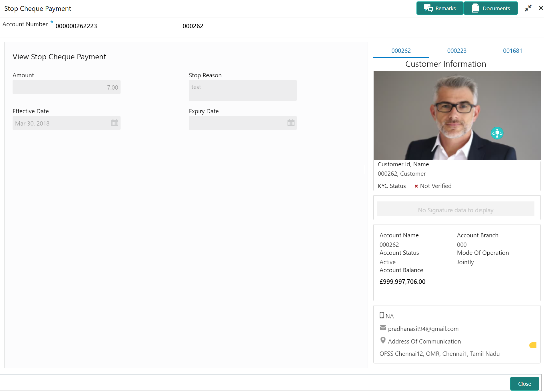Click the mobile phone icon next to NA
Viewport: 545px width, 392px height.
click(x=382, y=315)
